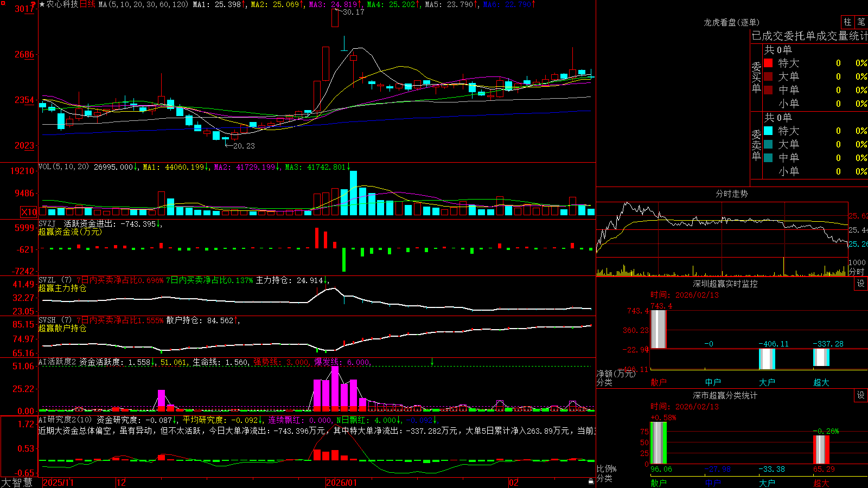The height and width of the screenshot is (488, 868).
Task: Click the 超赢资金流(万元) label
Action: click(70, 232)
